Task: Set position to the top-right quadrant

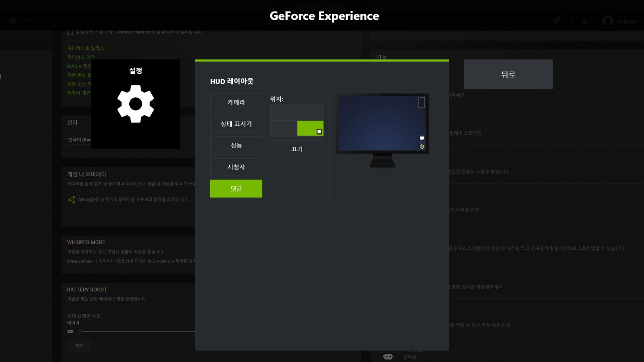Action: 310,112
